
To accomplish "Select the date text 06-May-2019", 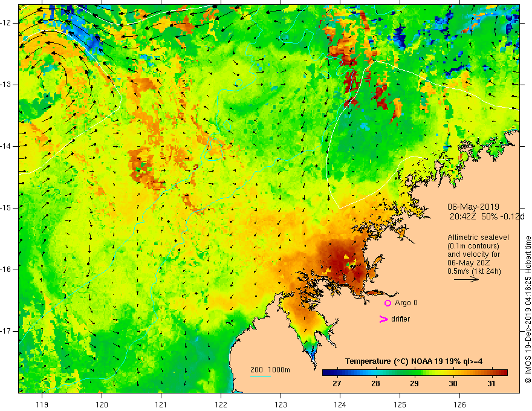I will pyautogui.click(x=473, y=207).
